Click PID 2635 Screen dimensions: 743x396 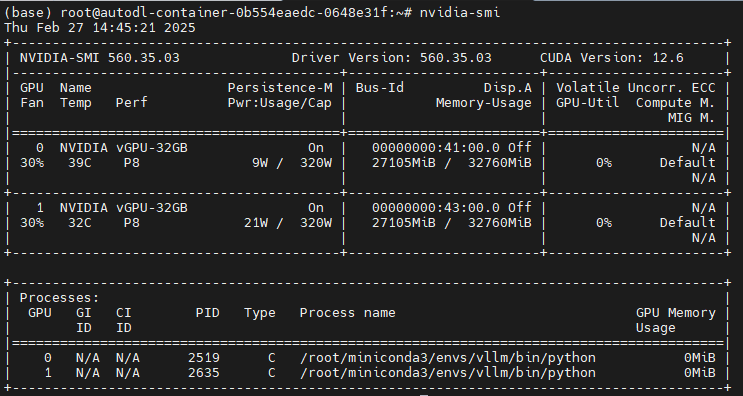[204, 373]
